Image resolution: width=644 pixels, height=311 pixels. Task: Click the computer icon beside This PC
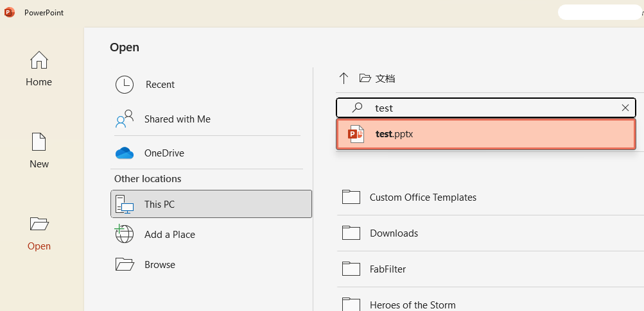[x=125, y=204]
